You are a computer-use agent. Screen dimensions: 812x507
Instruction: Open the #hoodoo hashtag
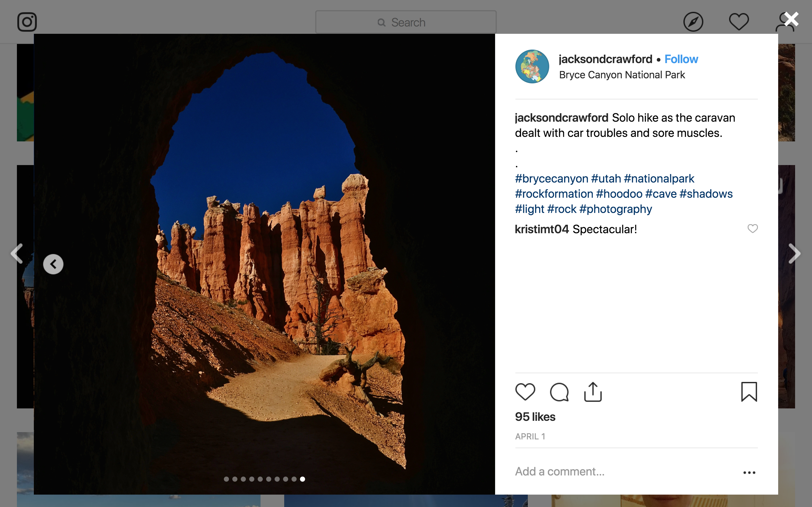(x=619, y=194)
